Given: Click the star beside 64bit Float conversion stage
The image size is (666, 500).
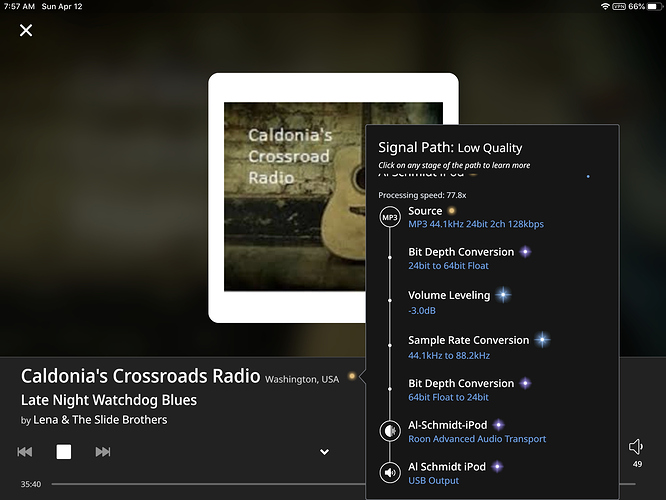Looking at the screenshot, I should [525, 383].
